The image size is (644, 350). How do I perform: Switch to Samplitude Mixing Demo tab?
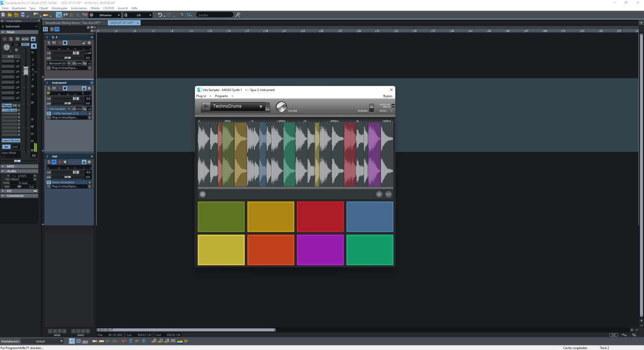point(73,23)
